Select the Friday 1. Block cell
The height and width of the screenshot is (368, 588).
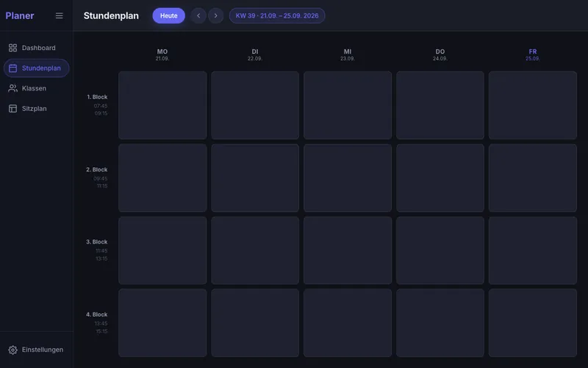(533, 105)
